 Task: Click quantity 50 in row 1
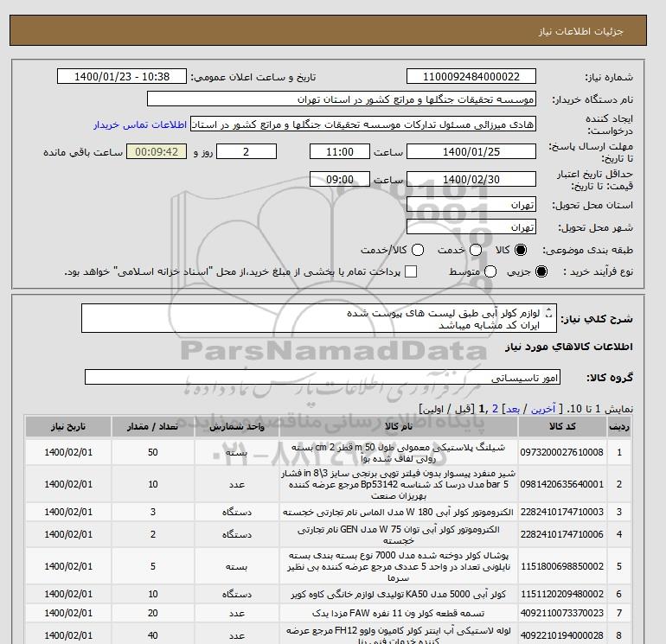tap(153, 453)
